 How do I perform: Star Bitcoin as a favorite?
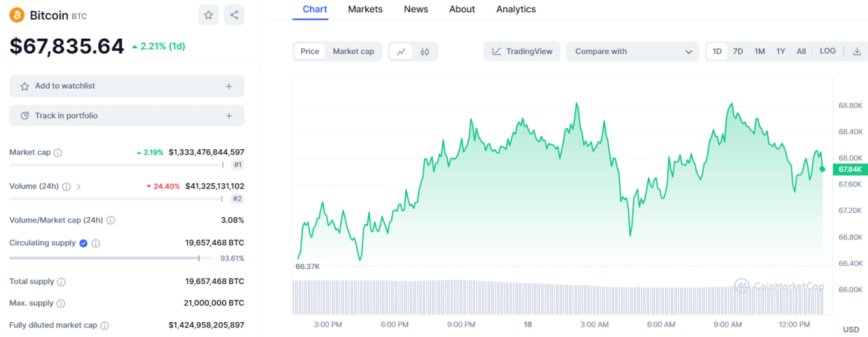pyautogui.click(x=208, y=15)
